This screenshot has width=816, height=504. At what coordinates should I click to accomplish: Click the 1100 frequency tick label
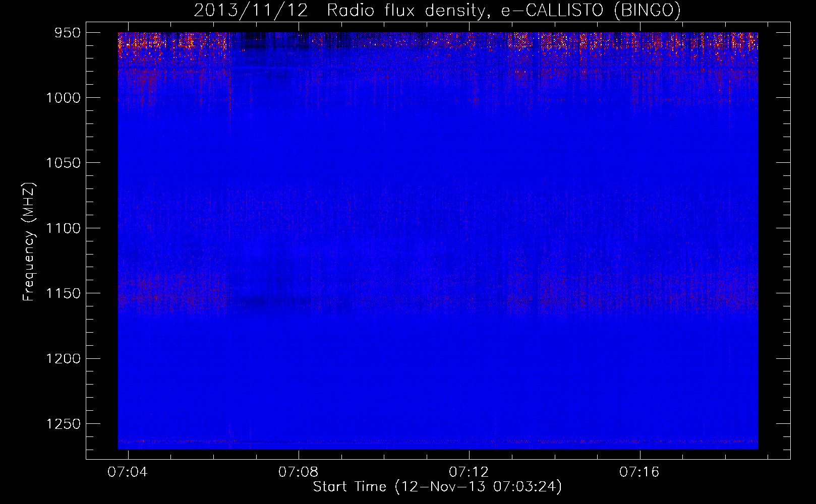tap(64, 228)
